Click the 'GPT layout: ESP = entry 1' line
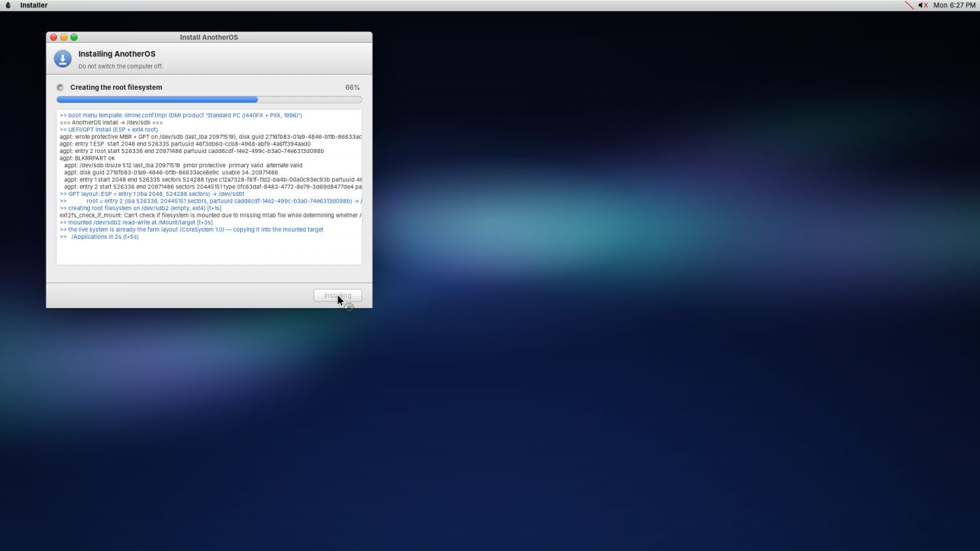980x551 pixels. pos(152,194)
